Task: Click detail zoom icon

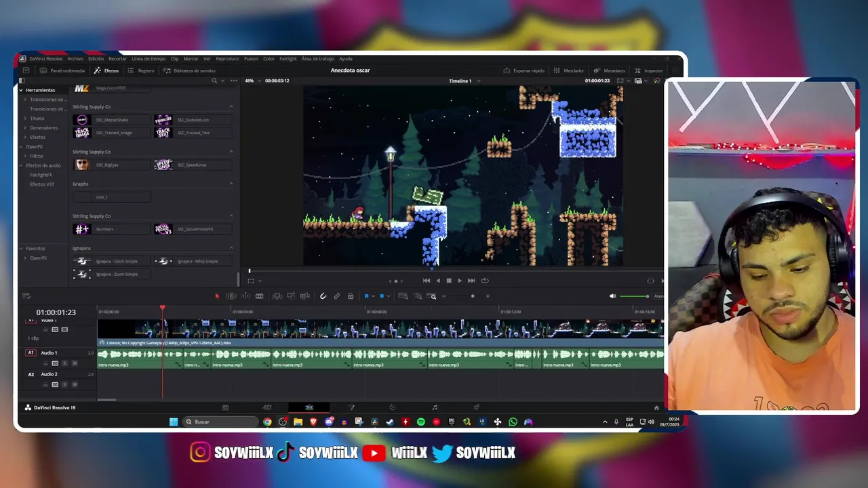Action: pos(418,296)
